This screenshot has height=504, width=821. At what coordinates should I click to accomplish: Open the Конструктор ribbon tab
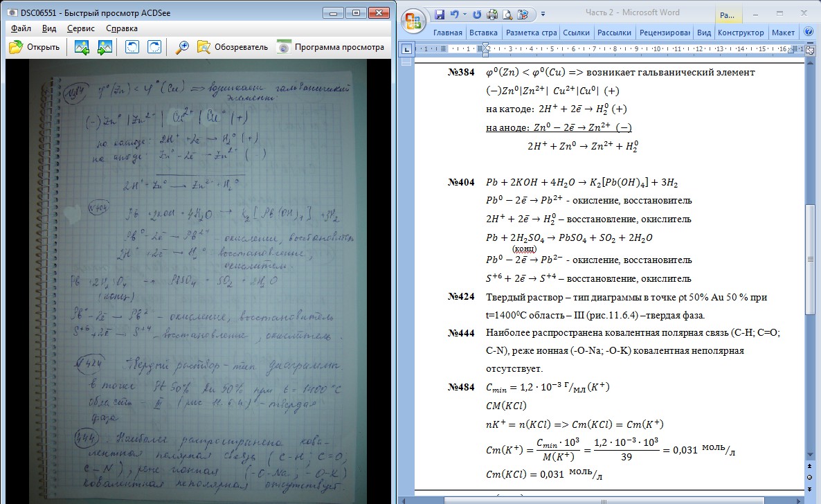click(741, 33)
